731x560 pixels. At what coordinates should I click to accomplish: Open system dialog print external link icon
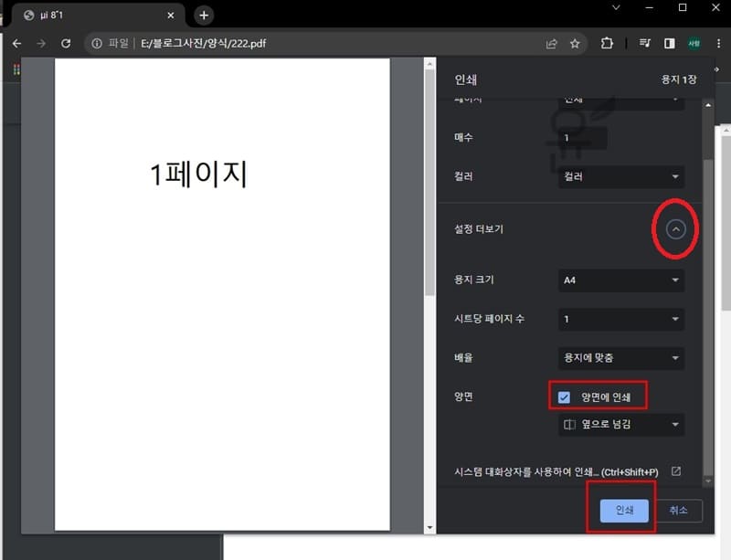point(676,471)
